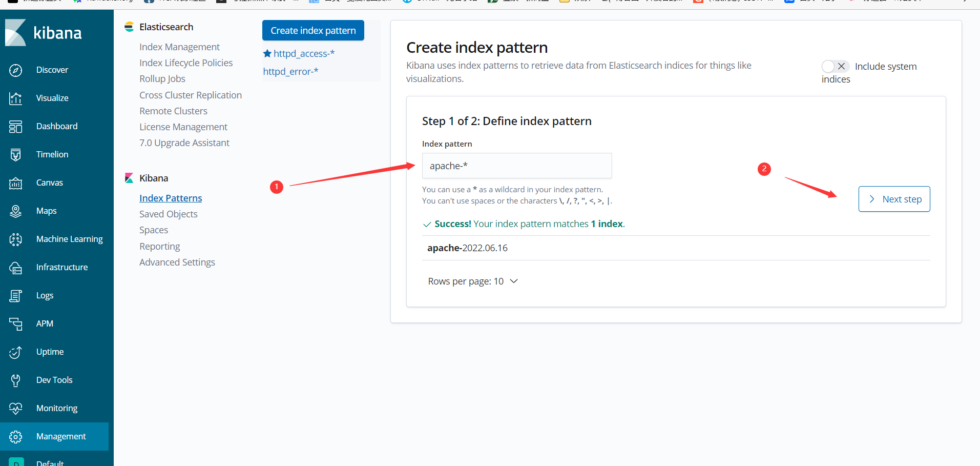Go to Machine Learning in the sidebar
The height and width of the screenshot is (466, 980).
coord(70,239)
